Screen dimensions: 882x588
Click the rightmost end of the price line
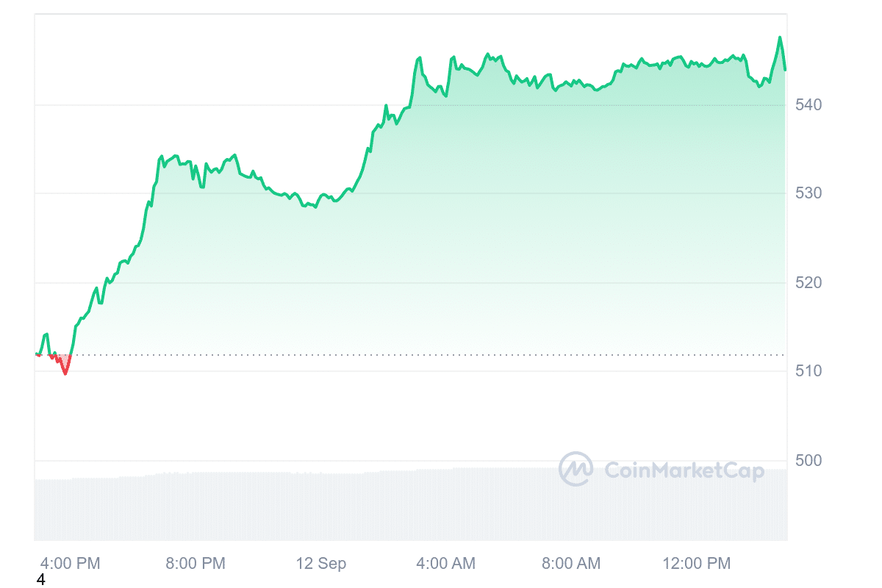[785, 70]
